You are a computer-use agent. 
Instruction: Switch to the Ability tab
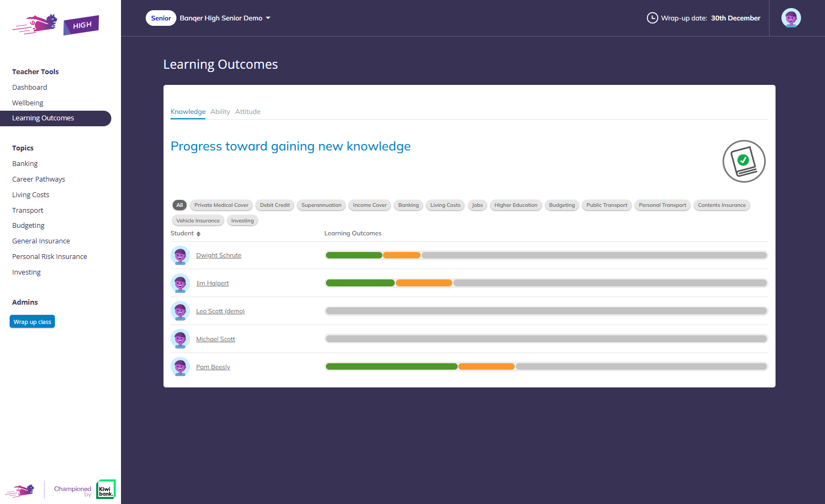pyautogui.click(x=221, y=112)
